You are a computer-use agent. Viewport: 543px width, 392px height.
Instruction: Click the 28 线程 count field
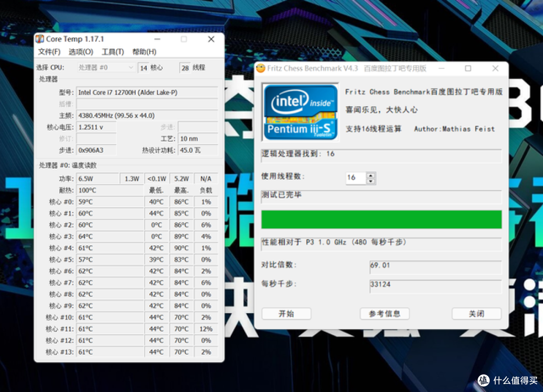pos(185,68)
